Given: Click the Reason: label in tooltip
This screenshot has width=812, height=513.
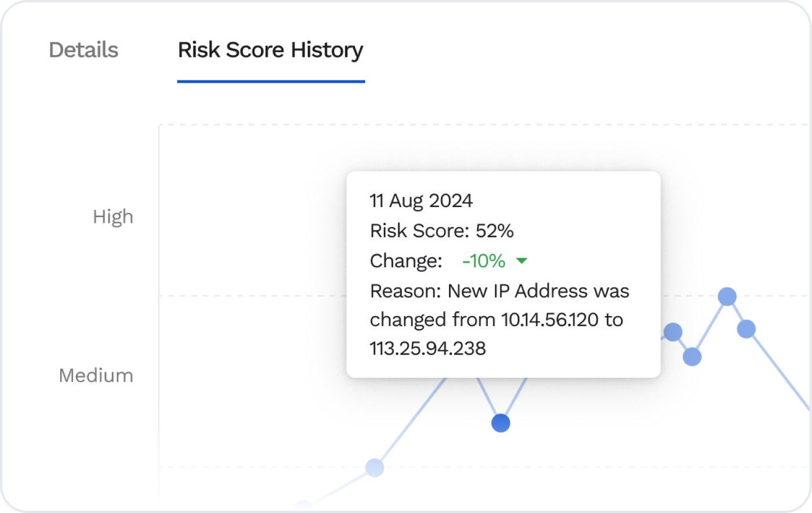Looking at the screenshot, I should coord(406,291).
